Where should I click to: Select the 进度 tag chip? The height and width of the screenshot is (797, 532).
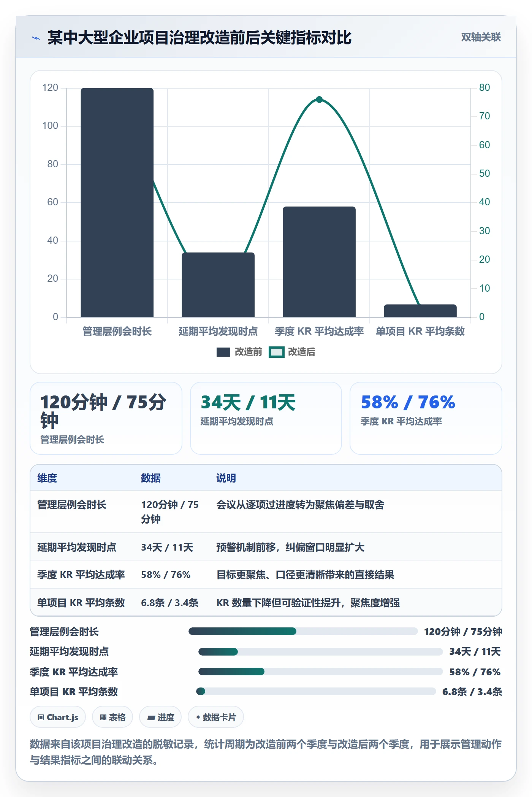coord(160,717)
